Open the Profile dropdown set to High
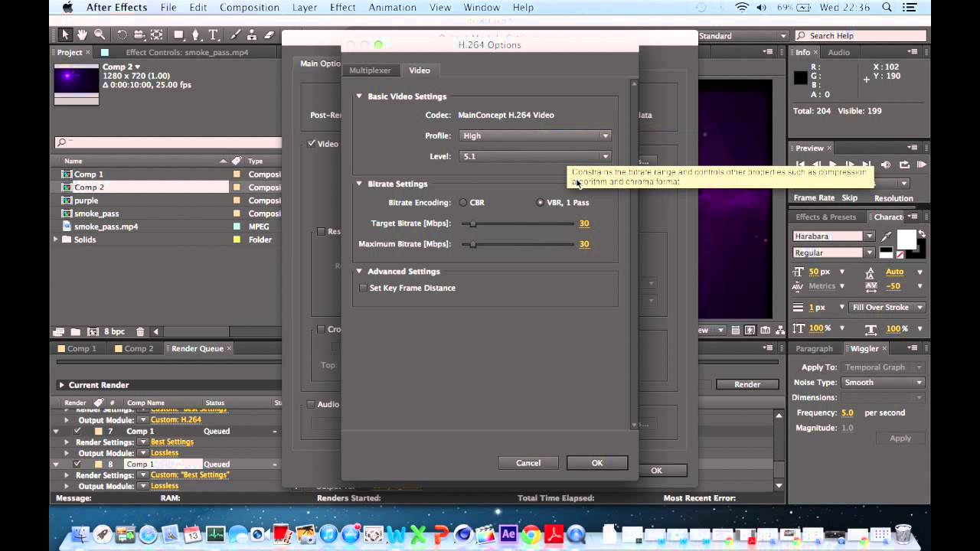 click(x=535, y=135)
